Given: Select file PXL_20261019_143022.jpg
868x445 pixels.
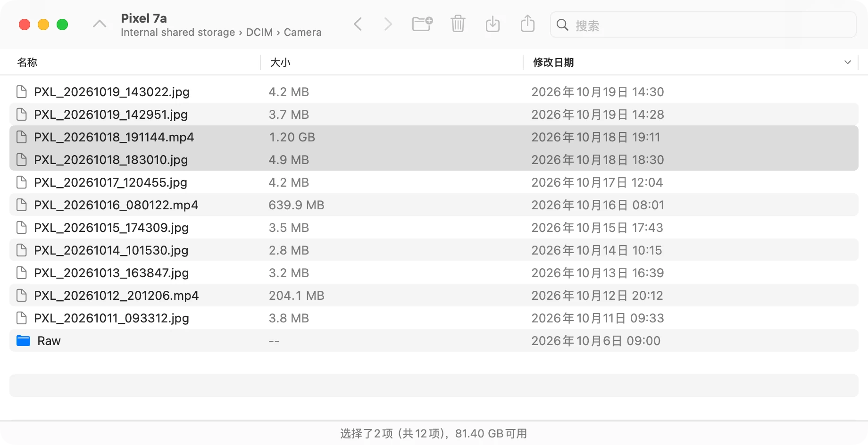Looking at the screenshot, I should tap(112, 91).
